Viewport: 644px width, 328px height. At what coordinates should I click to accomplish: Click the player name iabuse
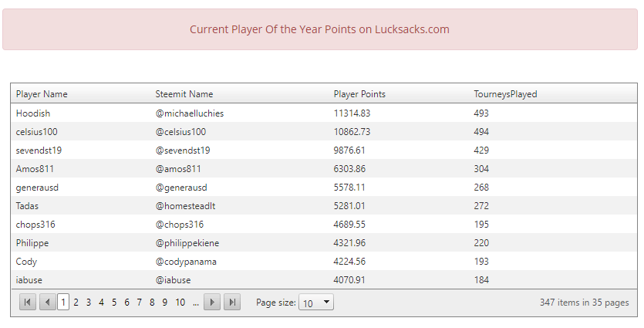click(29, 280)
